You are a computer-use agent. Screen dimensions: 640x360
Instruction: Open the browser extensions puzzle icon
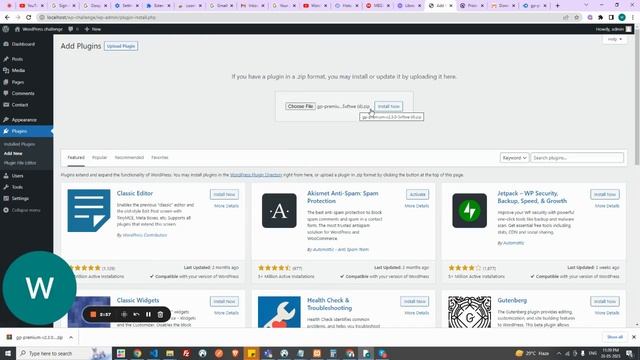(x=600, y=18)
